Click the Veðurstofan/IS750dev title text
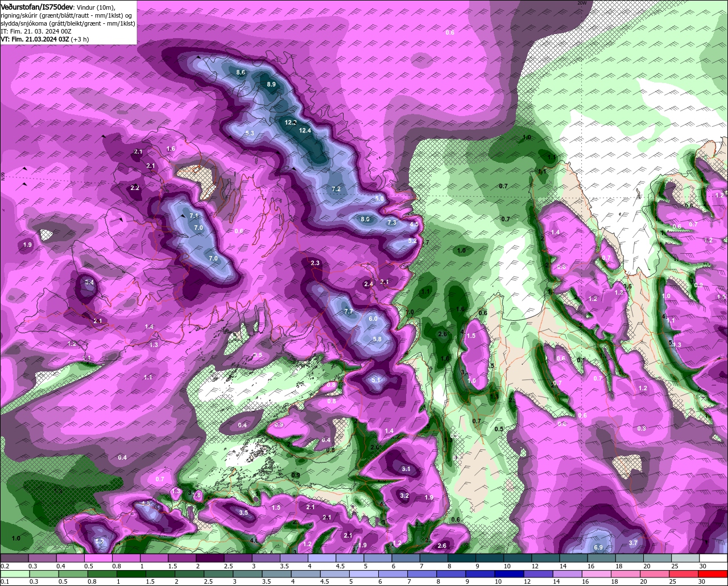The height and width of the screenshot is (586, 728). 37,6
